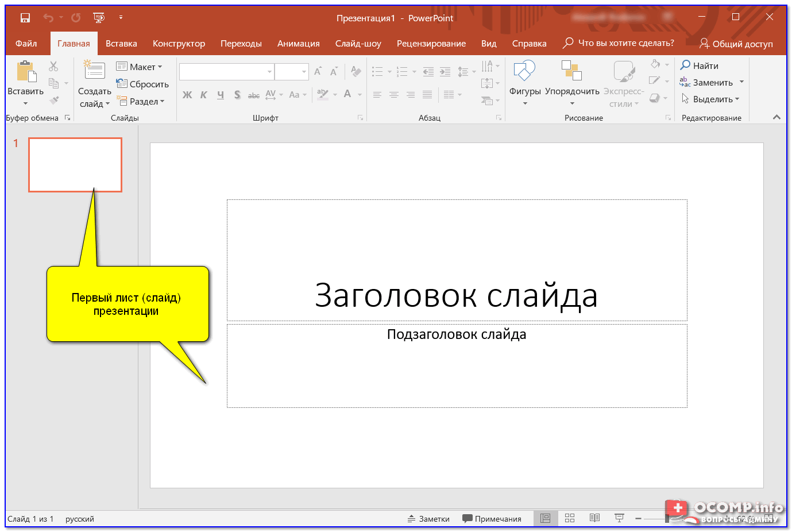This screenshot has width=792, height=532.
Task: Click Reset (Сбросить) button
Action: pos(142,84)
